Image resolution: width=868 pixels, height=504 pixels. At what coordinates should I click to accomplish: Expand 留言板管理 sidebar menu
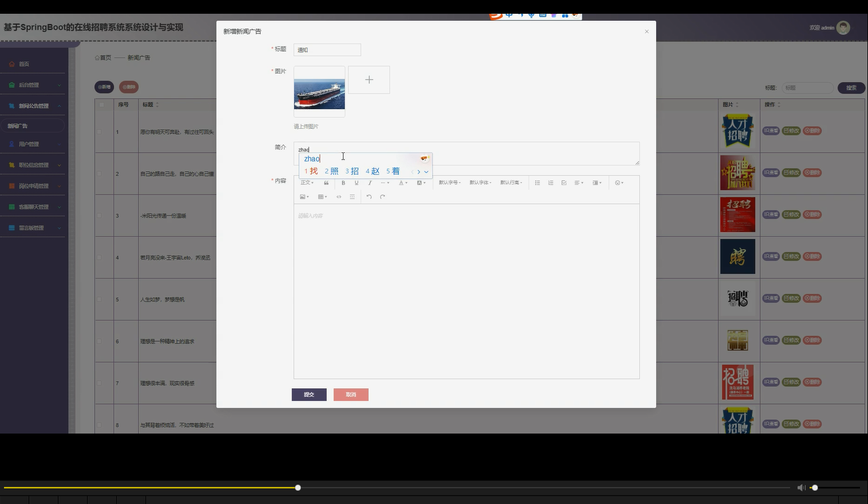[x=33, y=228]
